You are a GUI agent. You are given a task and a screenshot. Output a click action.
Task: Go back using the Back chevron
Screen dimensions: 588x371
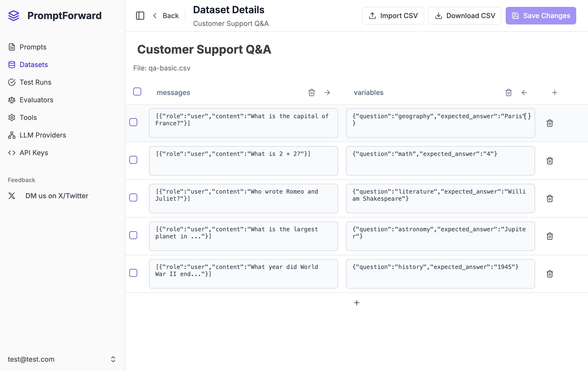point(155,15)
